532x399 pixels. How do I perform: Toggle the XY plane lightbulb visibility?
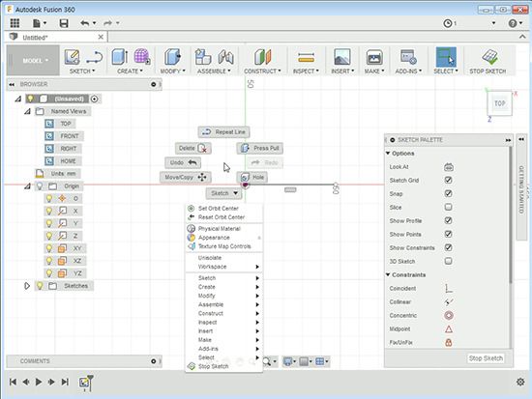[49, 248]
